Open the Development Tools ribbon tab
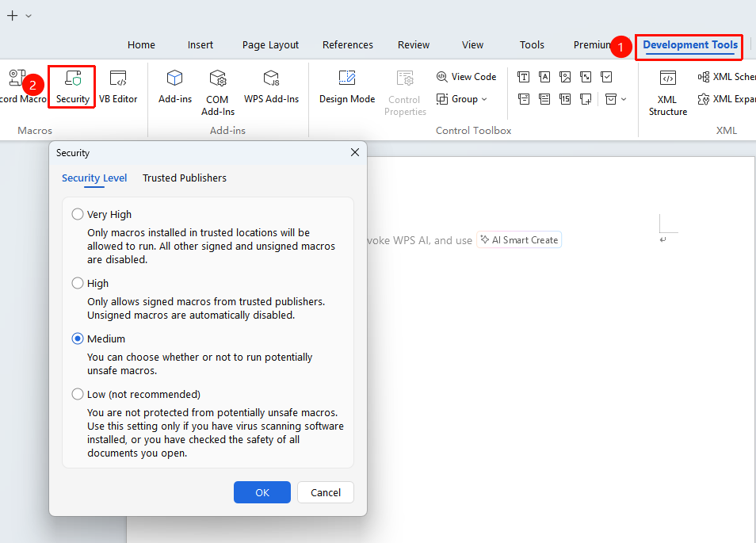Screen dimensions: 756x543 [690, 45]
